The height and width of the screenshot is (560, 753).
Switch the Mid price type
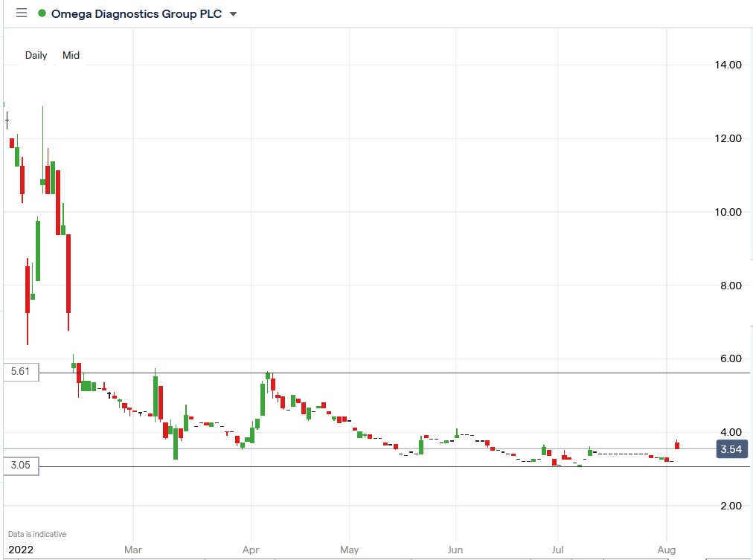71,55
